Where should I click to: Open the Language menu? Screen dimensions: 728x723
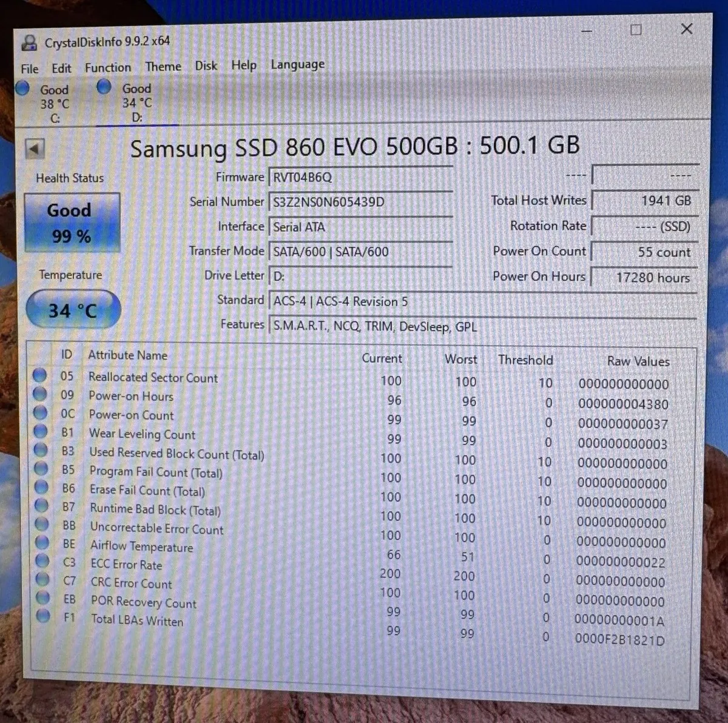[297, 64]
